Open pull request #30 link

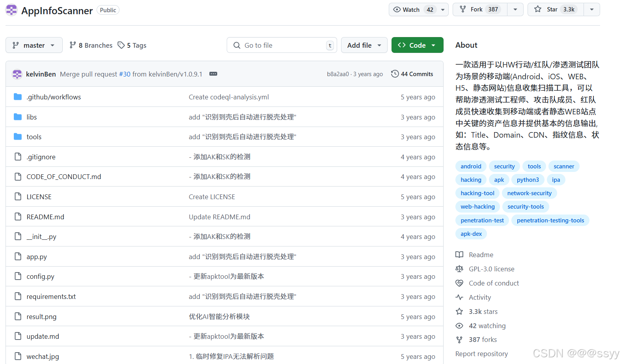coord(125,74)
